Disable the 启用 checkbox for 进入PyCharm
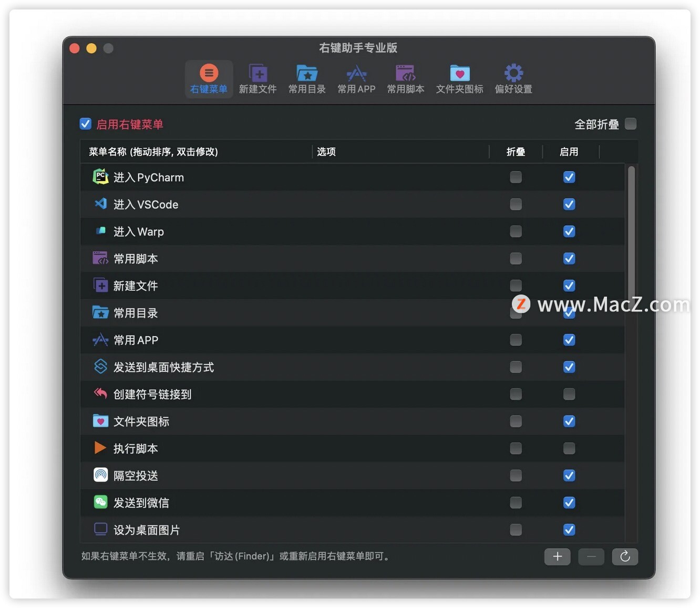 point(569,177)
